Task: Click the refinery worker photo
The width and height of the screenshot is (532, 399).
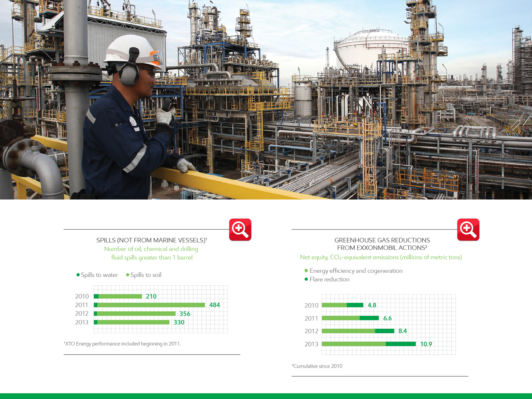Action: (x=266, y=100)
